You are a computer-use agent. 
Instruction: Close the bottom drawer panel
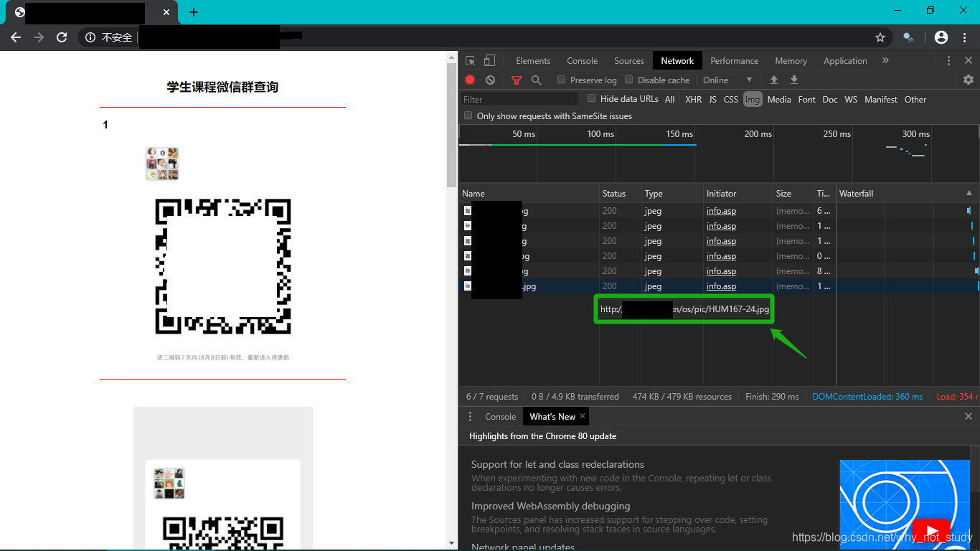(x=969, y=416)
